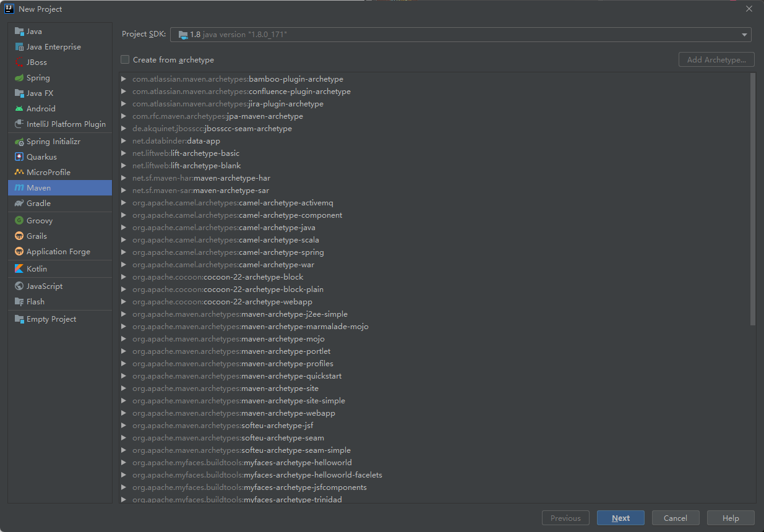The image size is (764, 532).
Task: Click the Next button
Action: 620,518
